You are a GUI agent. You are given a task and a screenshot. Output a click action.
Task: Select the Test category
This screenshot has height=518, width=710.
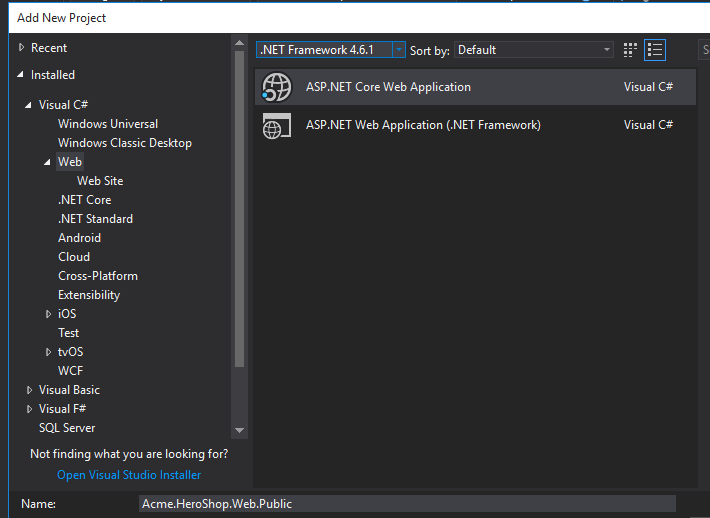tap(68, 333)
